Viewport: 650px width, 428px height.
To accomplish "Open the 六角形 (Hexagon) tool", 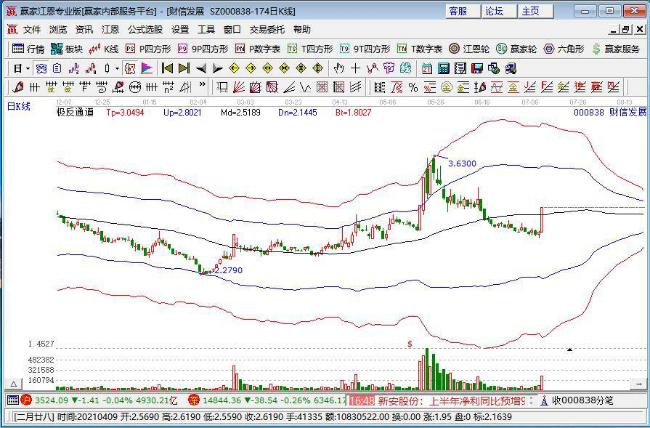I will (x=567, y=48).
